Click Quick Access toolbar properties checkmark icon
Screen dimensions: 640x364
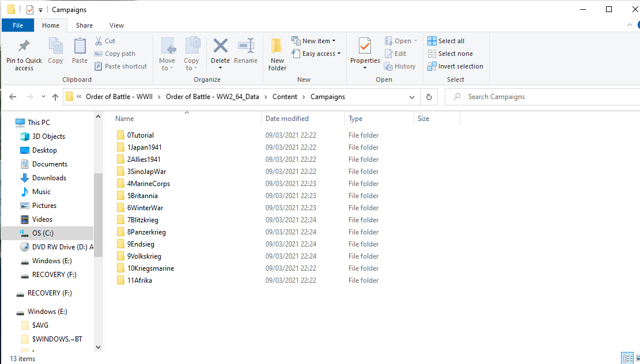point(30,9)
